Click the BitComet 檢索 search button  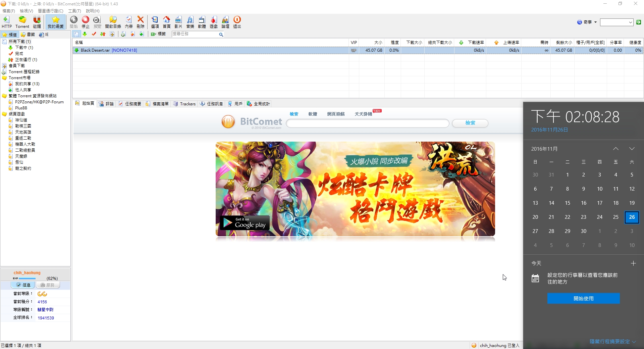[x=470, y=123]
